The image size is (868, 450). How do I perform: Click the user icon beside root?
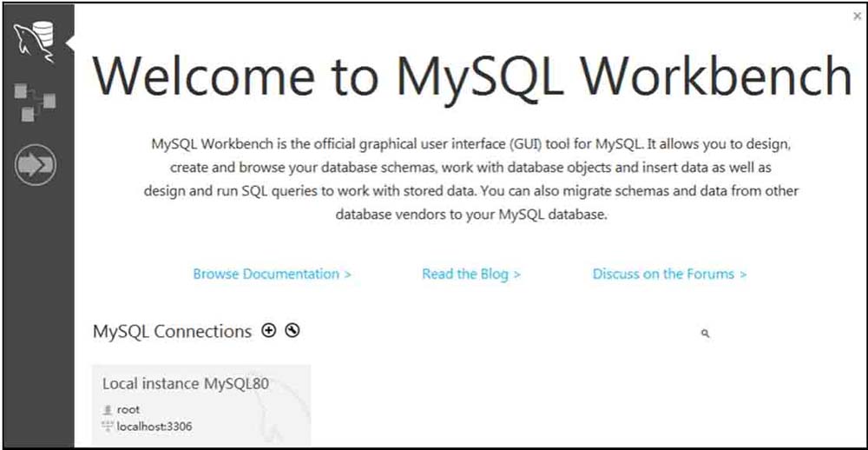click(108, 410)
